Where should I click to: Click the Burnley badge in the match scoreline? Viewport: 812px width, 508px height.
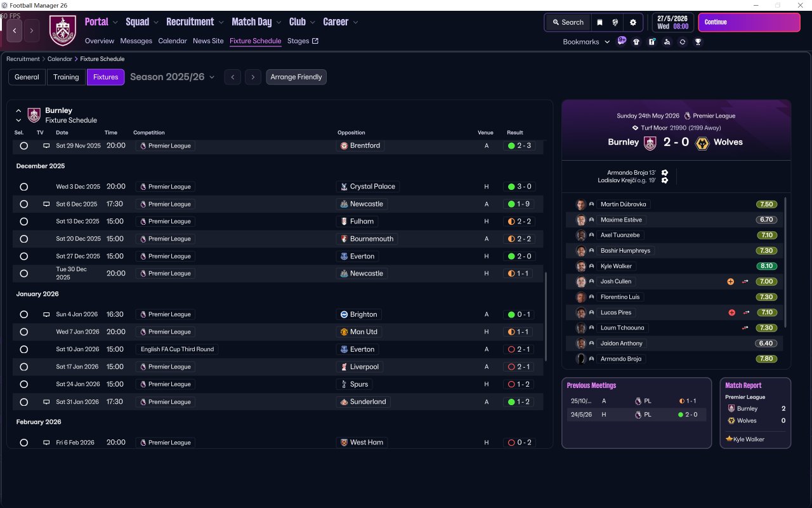(x=650, y=143)
